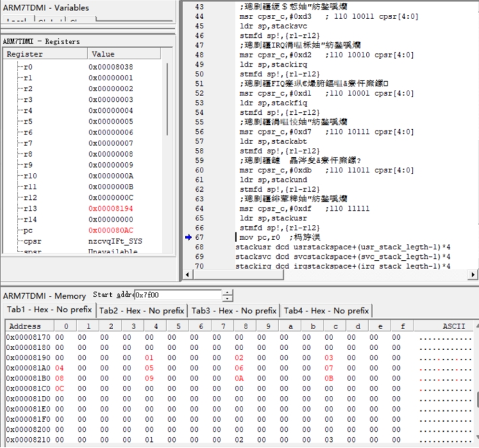
Task: Switch to Tab2 - Hex - No prefix
Action: click(142, 311)
